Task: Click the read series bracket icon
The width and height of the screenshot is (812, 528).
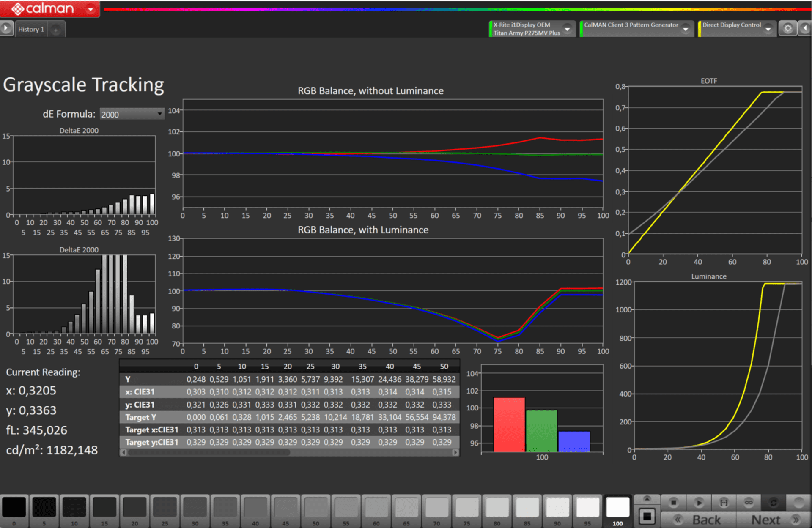Action: (724, 503)
